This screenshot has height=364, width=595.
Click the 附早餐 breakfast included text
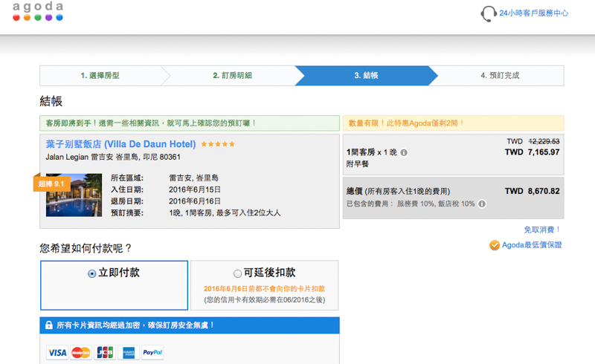[x=358, y=163]
